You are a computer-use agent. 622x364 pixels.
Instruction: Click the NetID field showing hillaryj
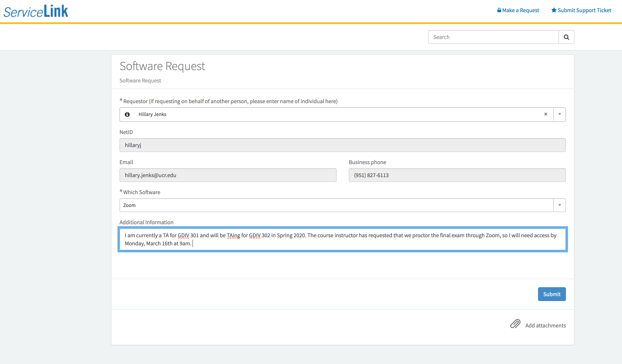pyautogui.click(x=342, y=145)
